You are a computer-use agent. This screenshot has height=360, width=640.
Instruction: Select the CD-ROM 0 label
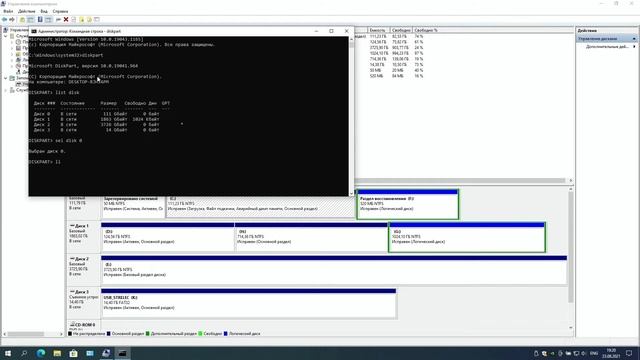tap(83, 325)
